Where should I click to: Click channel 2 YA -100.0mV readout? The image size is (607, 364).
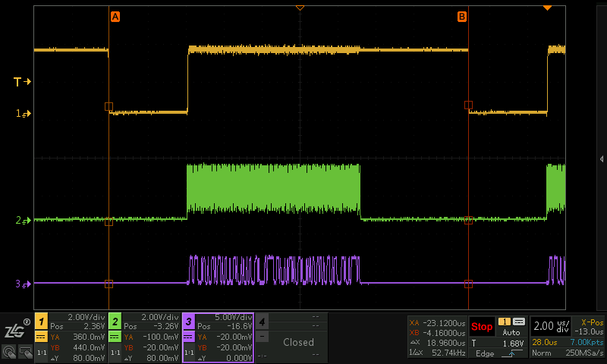151,337
